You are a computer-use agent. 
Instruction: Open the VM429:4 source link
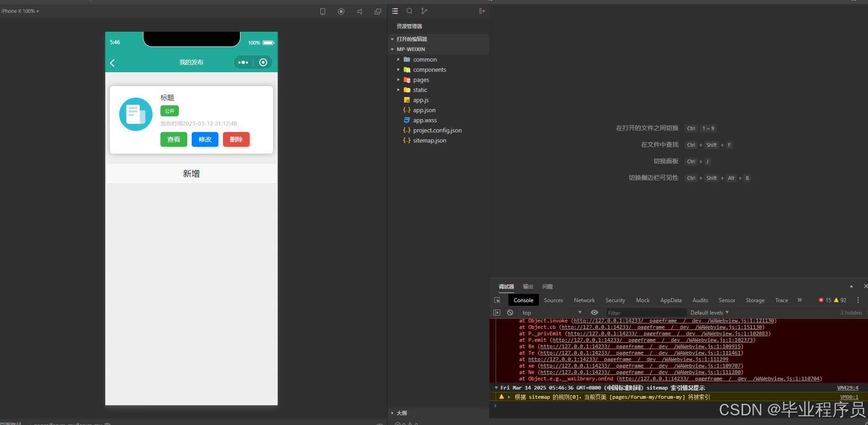[x=847, y=388]
